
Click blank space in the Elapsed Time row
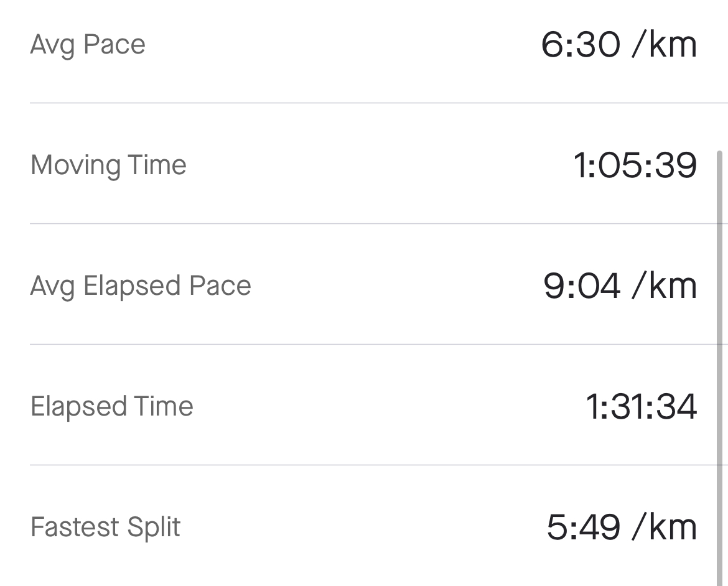389,406
